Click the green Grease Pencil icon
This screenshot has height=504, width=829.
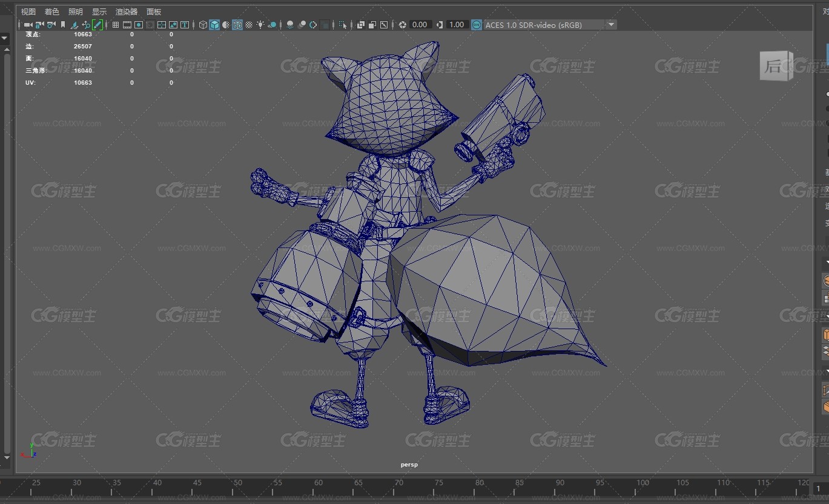[97, 25]
